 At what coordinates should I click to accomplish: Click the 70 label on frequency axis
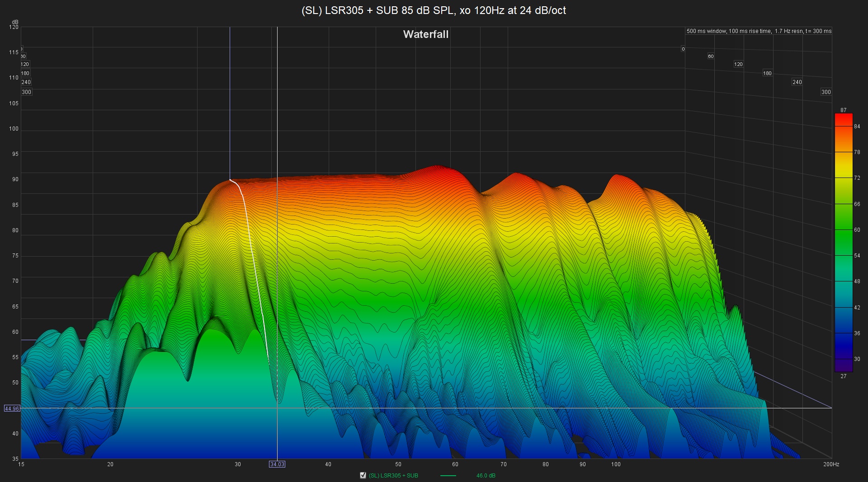[x=504, y=464]
